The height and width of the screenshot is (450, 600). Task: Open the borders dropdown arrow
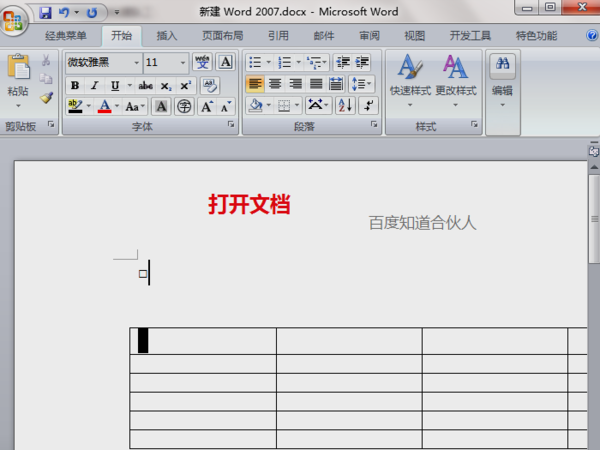(297, 105)
